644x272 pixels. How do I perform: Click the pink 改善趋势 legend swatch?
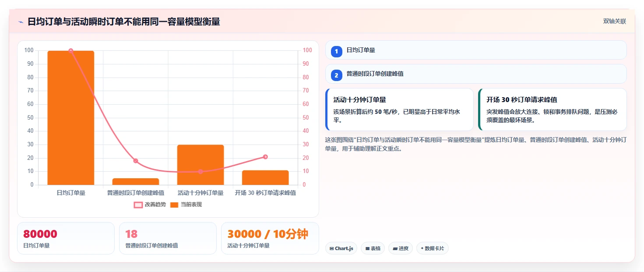[138, 205]
